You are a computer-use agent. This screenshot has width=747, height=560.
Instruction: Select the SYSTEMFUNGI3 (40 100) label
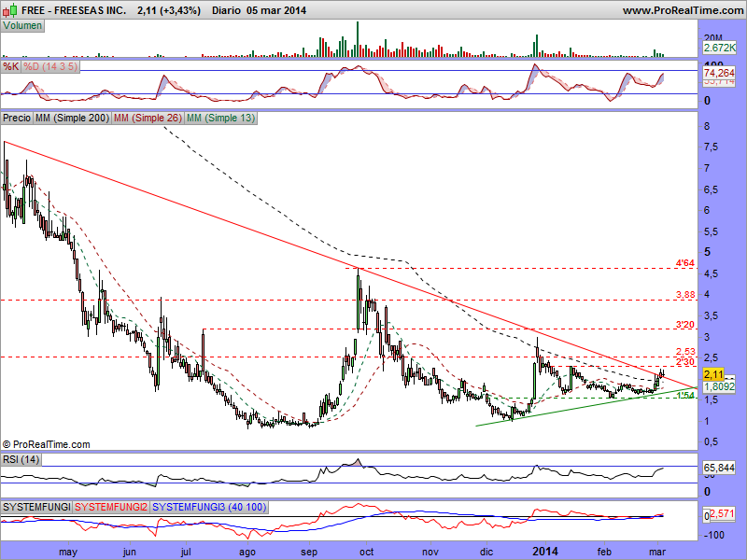209,507
